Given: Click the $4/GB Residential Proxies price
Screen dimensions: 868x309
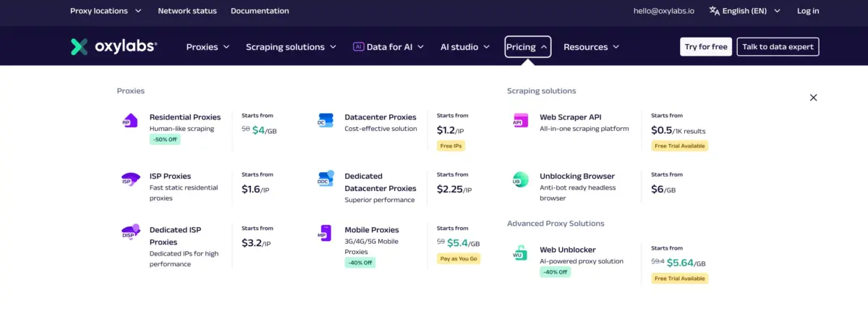Looking at the screenshot, I should (x=264, y=130).
